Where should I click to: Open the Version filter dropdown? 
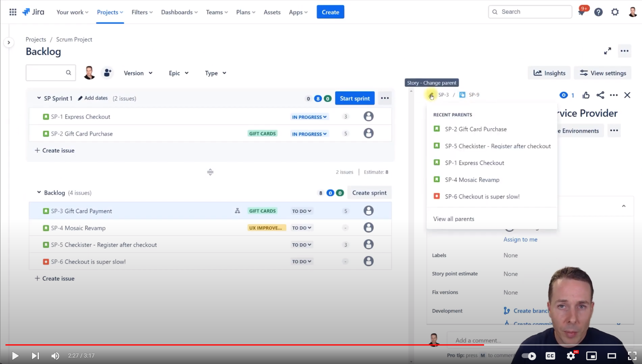coord(138,73)
